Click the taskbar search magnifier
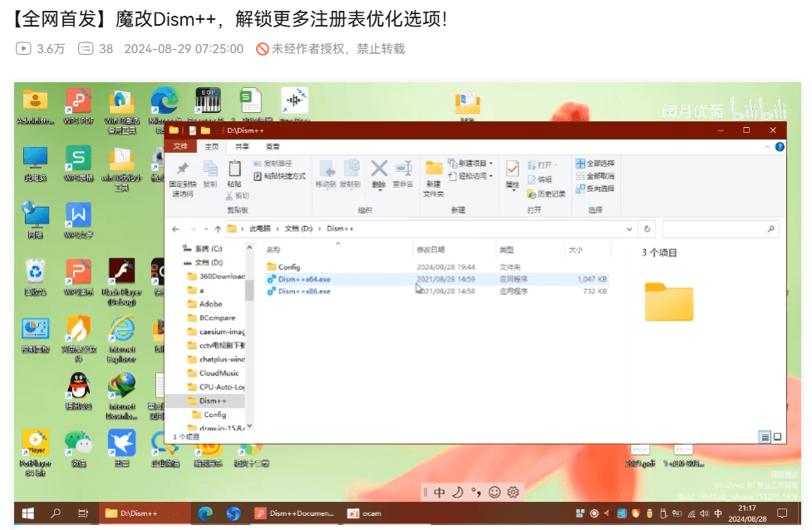The image size is (812, 530). [56, 513]
